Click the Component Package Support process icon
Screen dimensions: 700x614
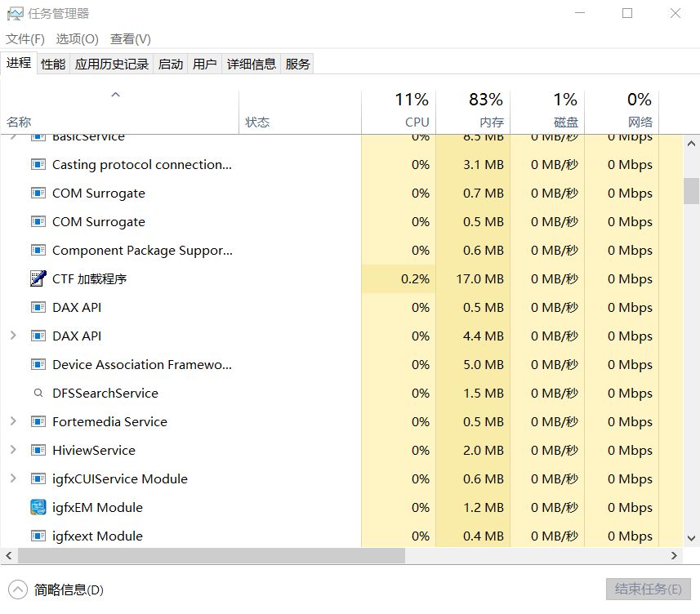pyautogui.click(x=38, y=251)
